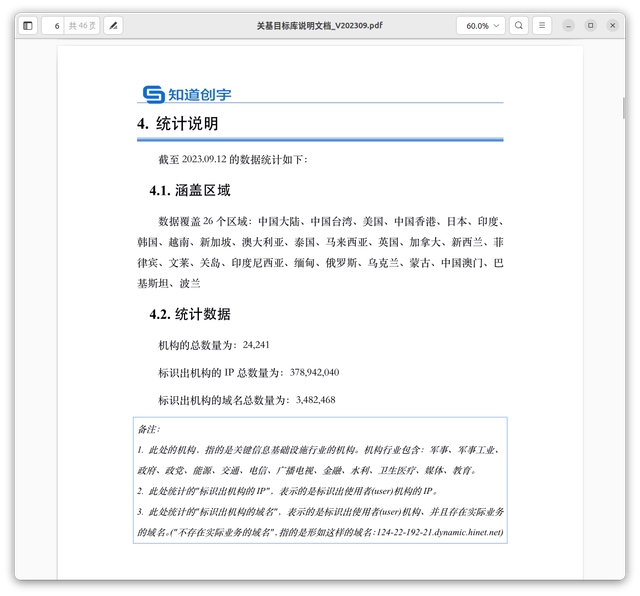This screenshot has width=640, height=596.
Task: Open the annotation pencil tool
Action: point(113,25)
